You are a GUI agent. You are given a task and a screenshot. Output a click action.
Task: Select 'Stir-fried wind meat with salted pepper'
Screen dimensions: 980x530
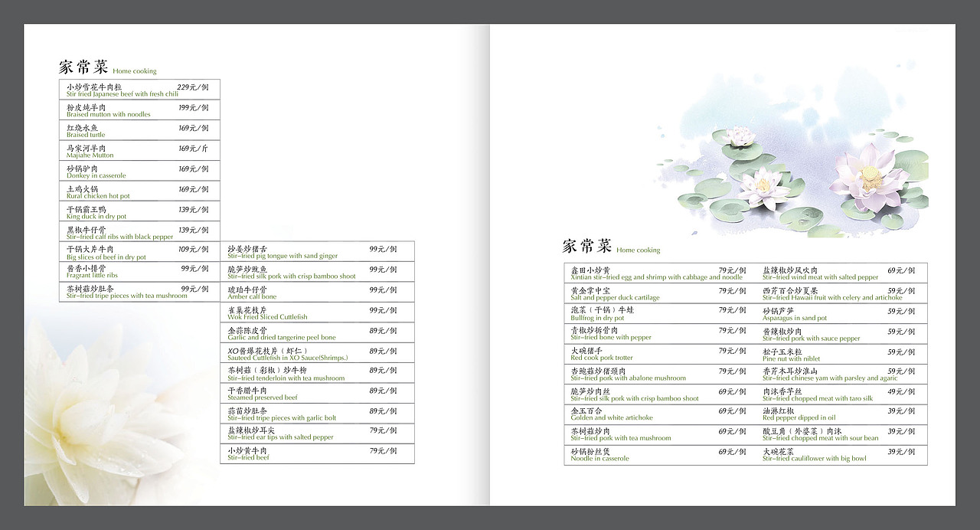pyautogui.click(x=821, y=277)
